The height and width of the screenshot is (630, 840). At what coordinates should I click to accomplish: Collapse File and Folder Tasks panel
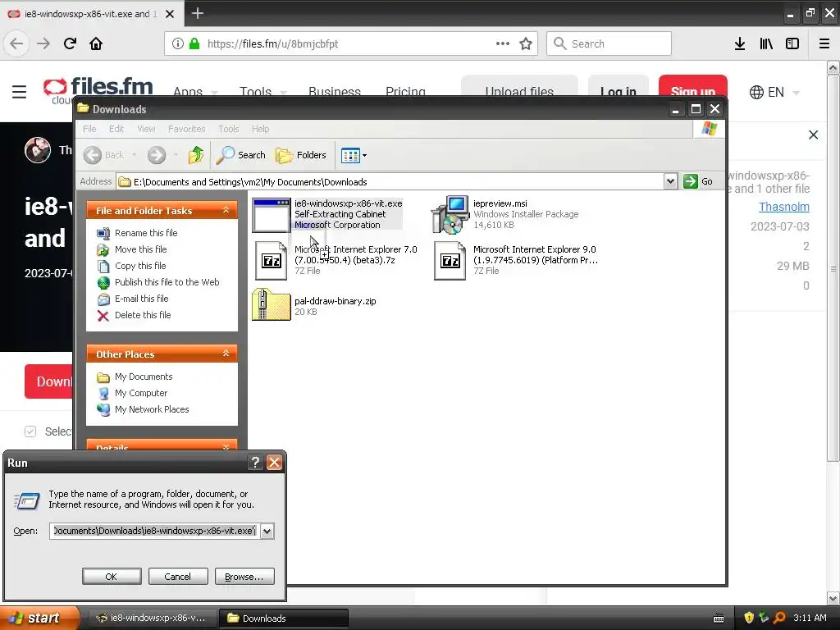pos(226,210)
